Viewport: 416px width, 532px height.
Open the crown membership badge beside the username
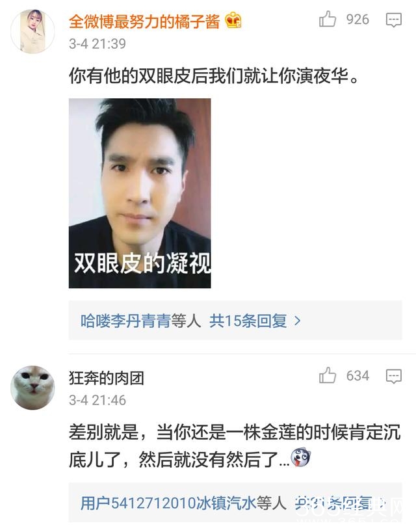[x=233, y=20]
